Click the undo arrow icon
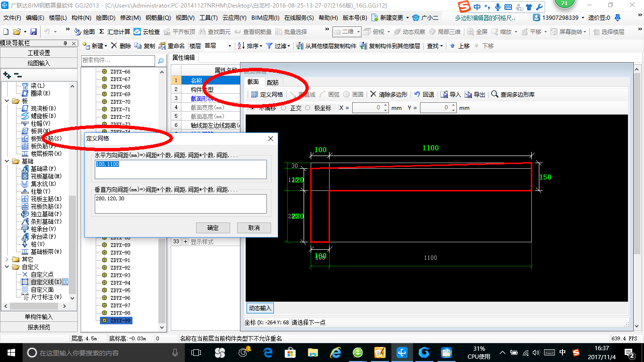This screenshot has height=362, width=644. 48,32
